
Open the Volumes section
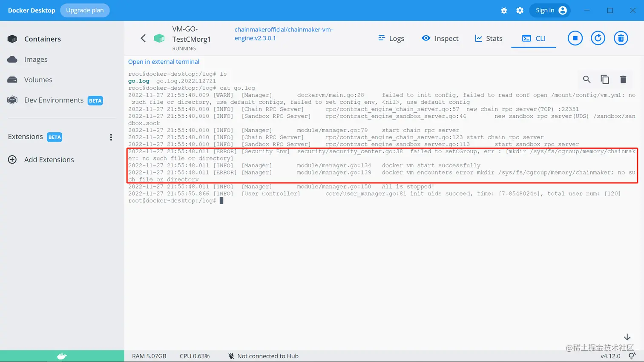click(38, 80)
